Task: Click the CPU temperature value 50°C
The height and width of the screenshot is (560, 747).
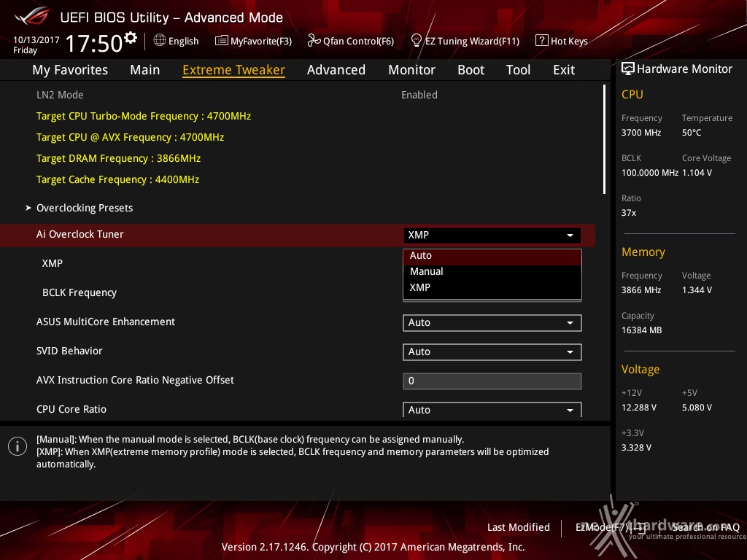Action: pyautogui.click(x=692, y=133)
